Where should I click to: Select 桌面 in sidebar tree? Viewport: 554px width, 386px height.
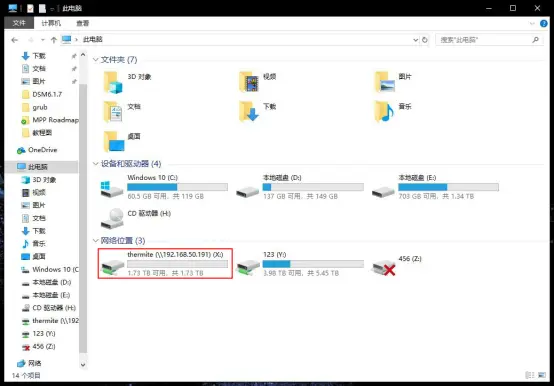tap(34, 256)
